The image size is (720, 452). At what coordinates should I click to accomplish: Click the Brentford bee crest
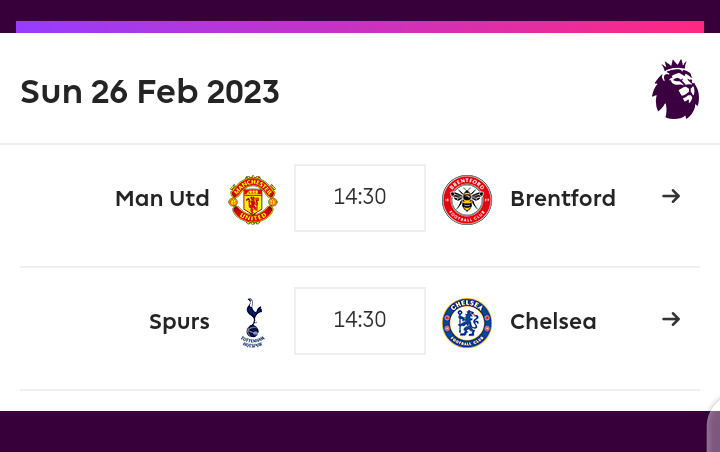coord(467,199)
